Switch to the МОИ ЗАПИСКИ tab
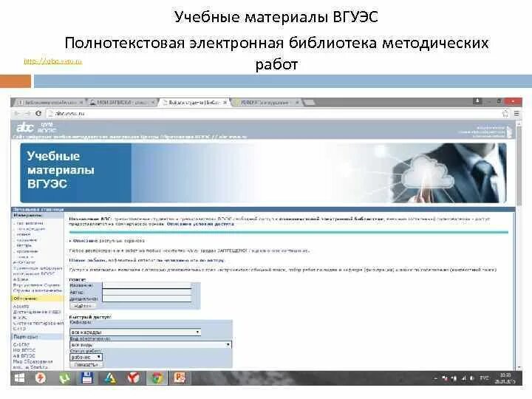Screen dimensions: 532x399 (x=121, y=102)
